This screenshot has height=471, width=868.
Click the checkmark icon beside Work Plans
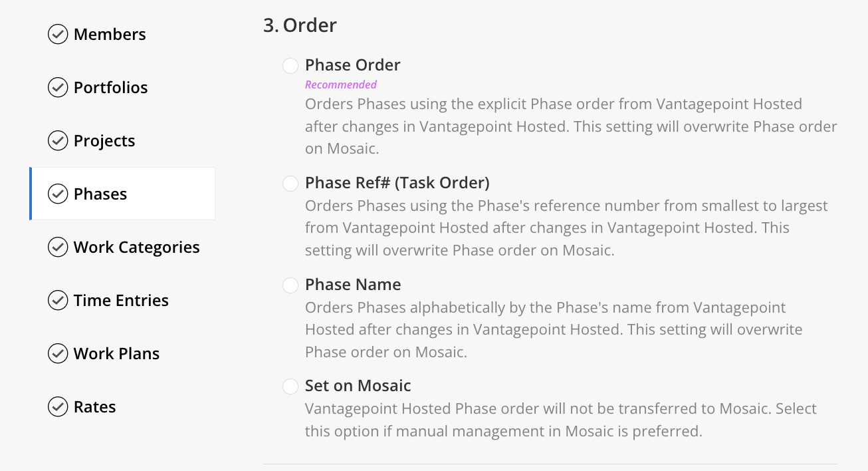pyautogui.click(x=58, y=353)
